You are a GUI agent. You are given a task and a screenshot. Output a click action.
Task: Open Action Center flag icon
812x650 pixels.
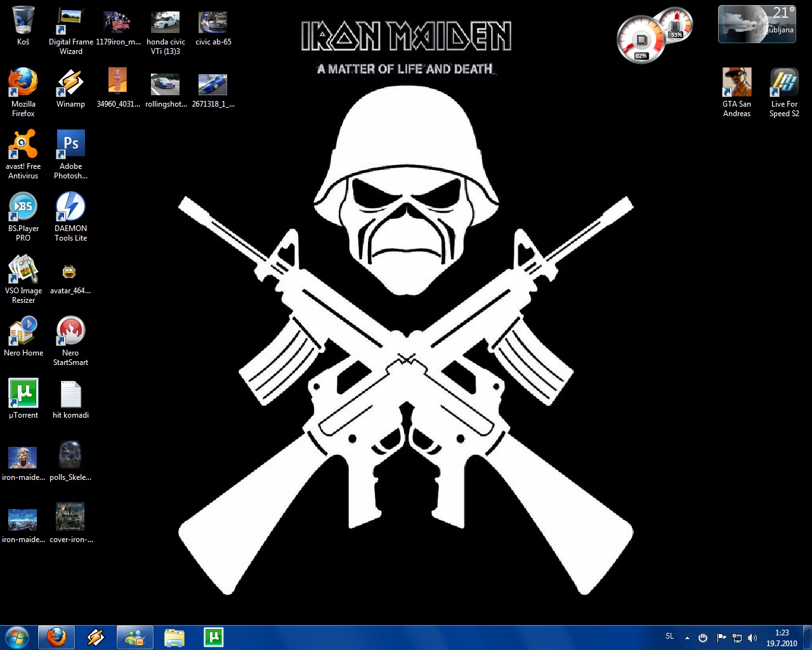tap(721, 637)
